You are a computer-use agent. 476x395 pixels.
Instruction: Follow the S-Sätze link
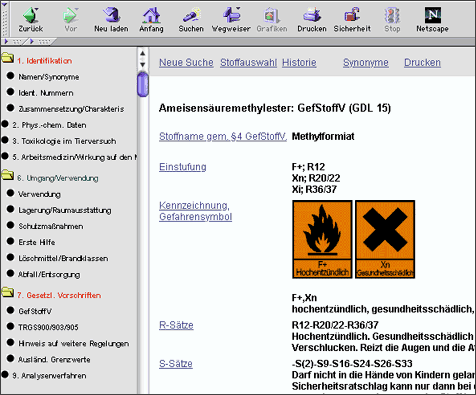(176, 364)
